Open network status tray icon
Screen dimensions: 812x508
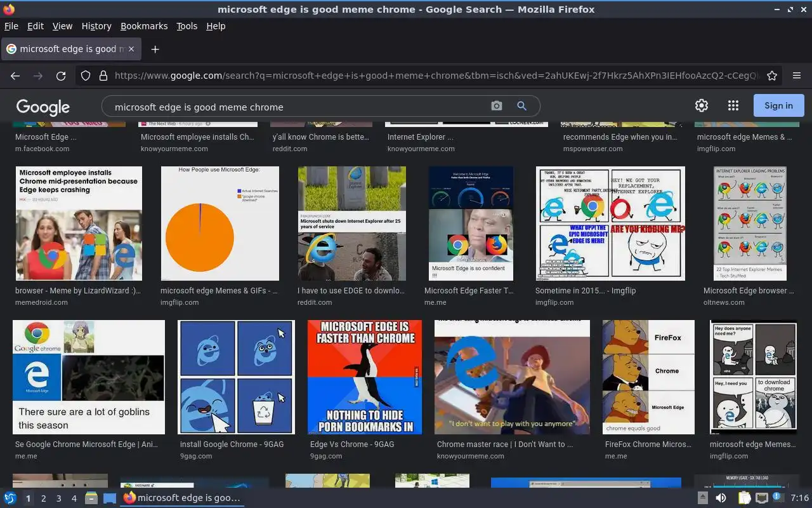[x=762, y=498]
